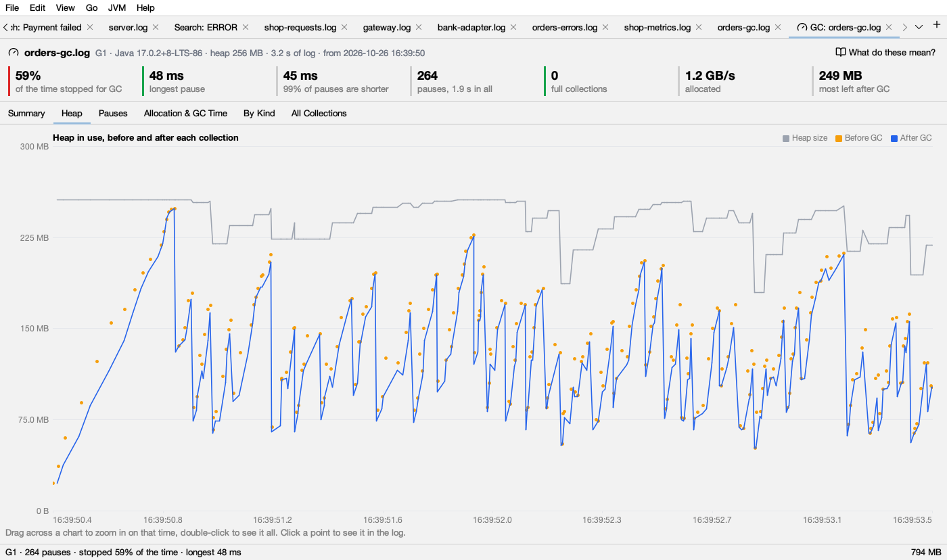Close the GC: orders-gc.log tab
The width and height of the screenshot is (947, 560).
889,28
